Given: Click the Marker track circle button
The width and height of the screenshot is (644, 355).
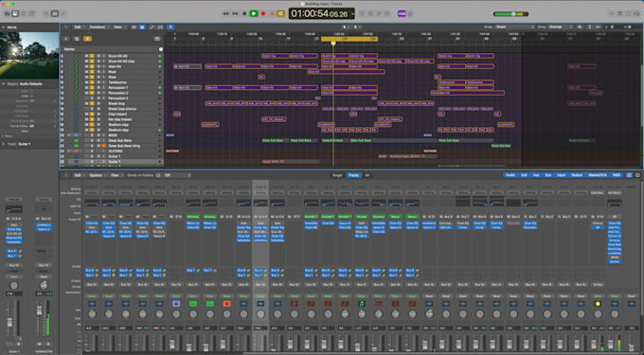Looking at the screenshot, I should pyautogui.click(x=161, y=49).
